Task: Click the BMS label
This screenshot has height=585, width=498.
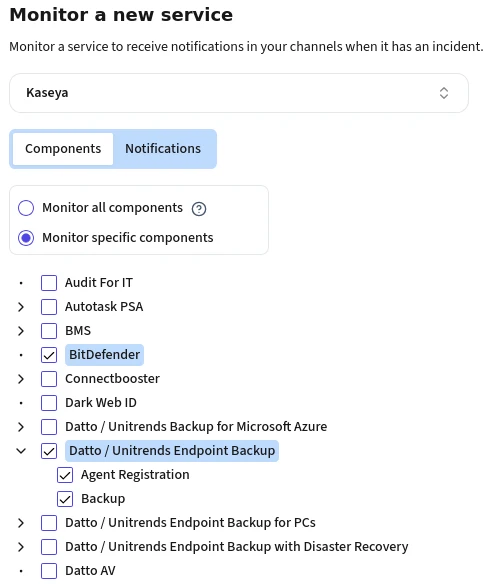Action: 78,331
